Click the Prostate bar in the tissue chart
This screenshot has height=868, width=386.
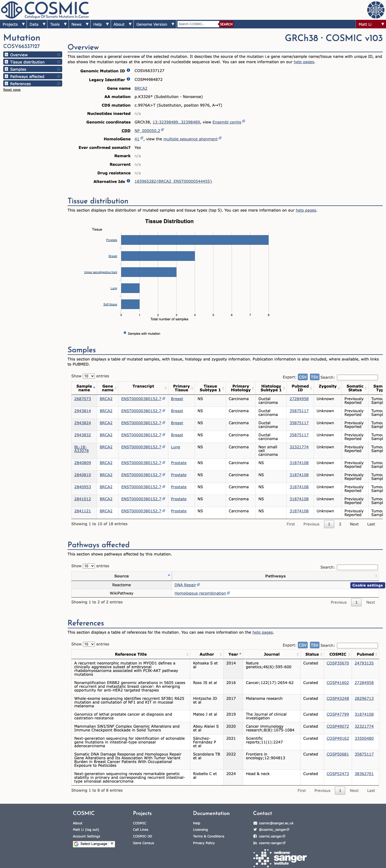pos(195,240)
